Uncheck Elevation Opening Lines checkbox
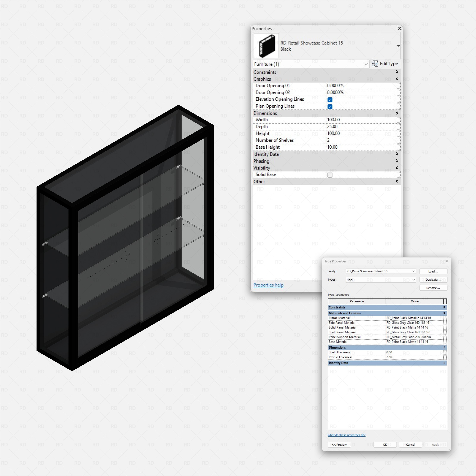 [x=330, y=100]
